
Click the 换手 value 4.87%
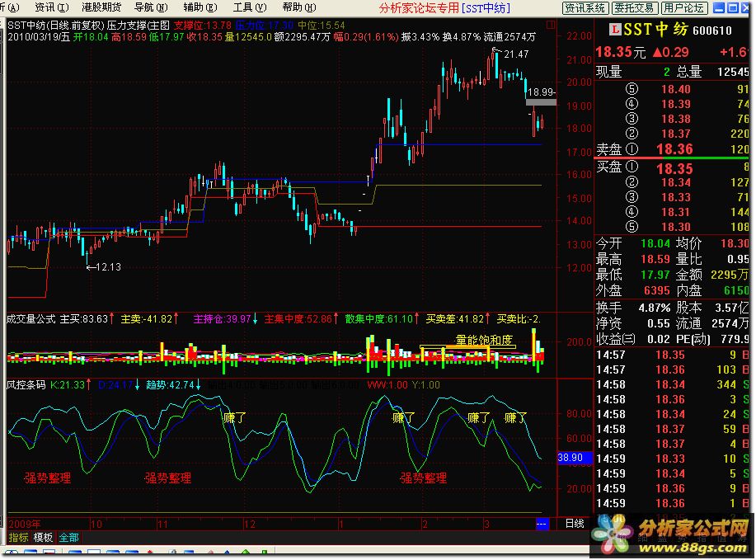pos(655,308)
